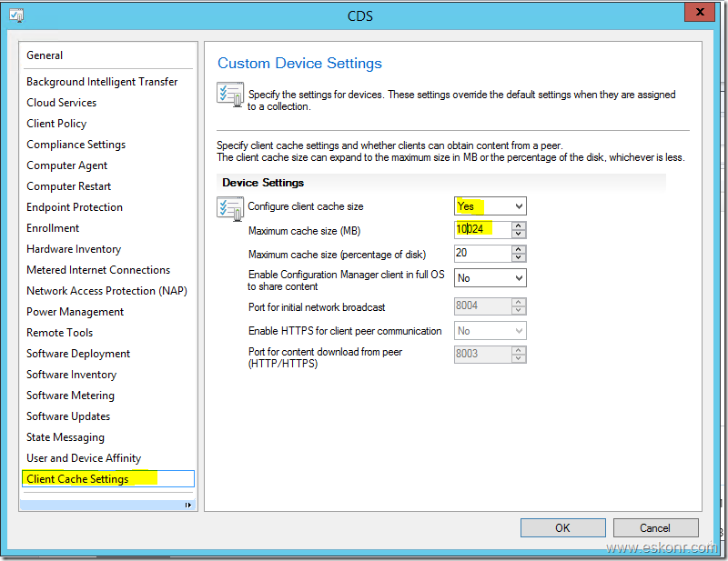Click the CDS window title bar icon
This screenshot has width=728, height=561.
15,15
